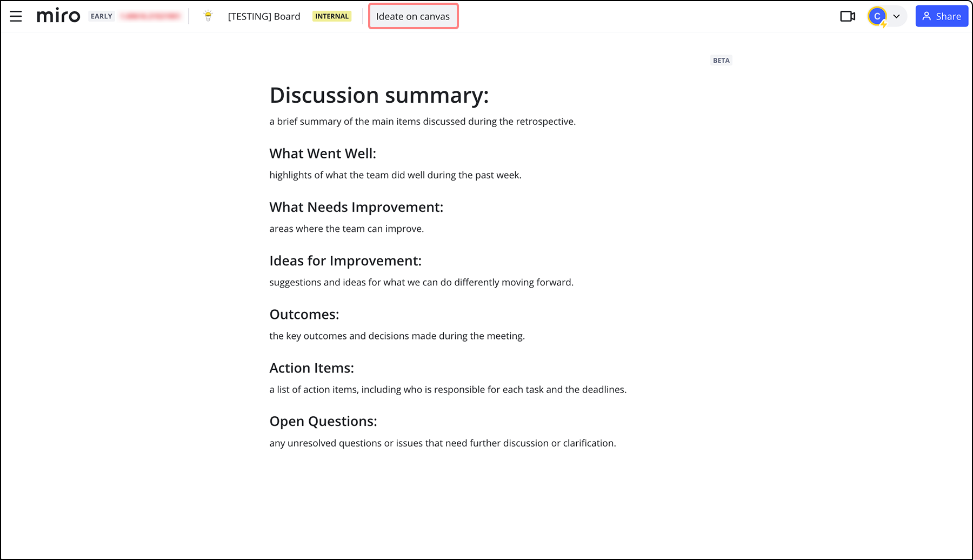This screenshot has width=973, height=560.
Task: Click the Outcomes heading
Action: [x=304, y=314]
